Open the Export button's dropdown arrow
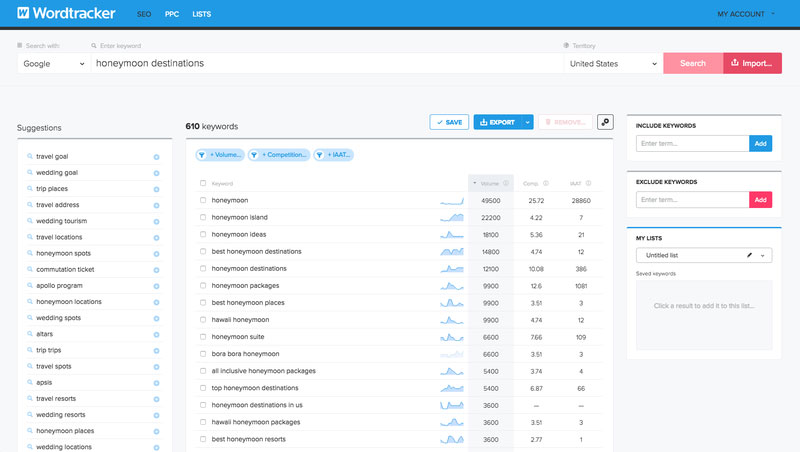Image resolution: width=800 pixels, height=452 pixels. click(527, 122)
